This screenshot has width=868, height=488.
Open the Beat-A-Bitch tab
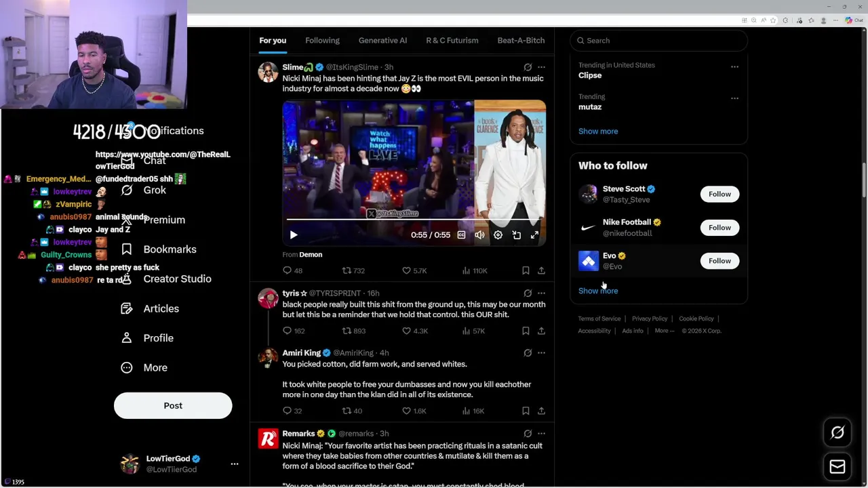point(521,41)
